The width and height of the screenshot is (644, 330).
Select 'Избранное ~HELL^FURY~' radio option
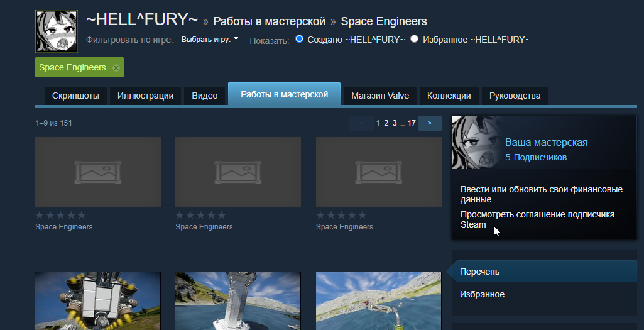[x=414, y=39]
